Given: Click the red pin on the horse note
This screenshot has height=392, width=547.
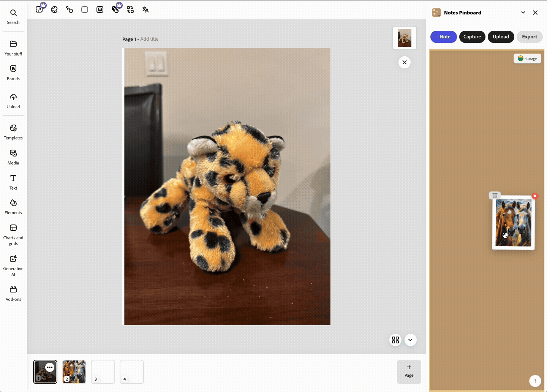Looking at the screenshot, I should tap(535, 196).
